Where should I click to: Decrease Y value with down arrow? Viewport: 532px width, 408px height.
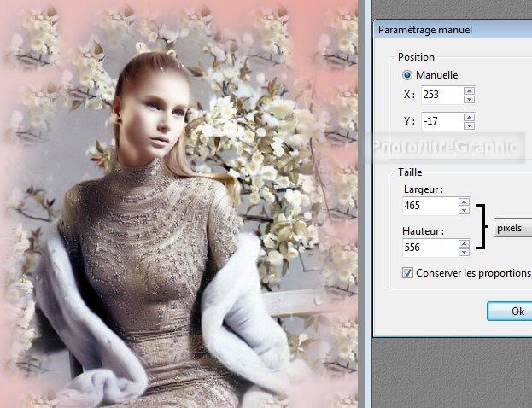tap(469, 125)
